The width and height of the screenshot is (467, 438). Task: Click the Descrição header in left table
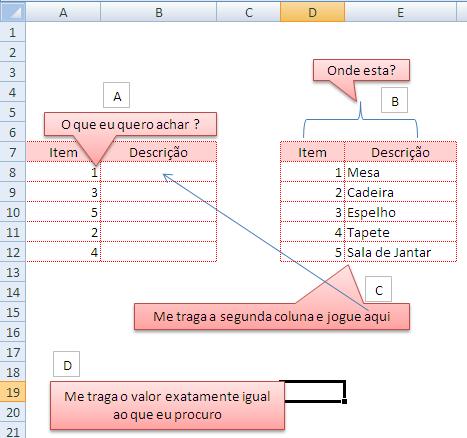pos(159,152)
